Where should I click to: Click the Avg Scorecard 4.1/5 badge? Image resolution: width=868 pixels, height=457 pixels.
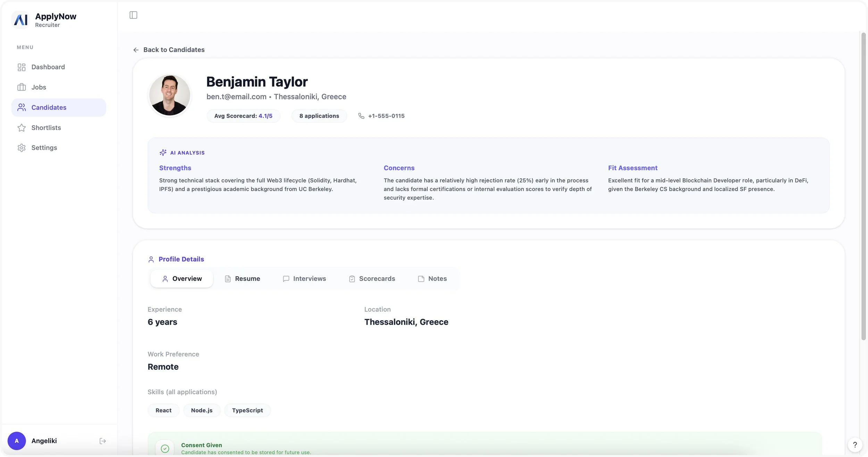tap(243, 116)
